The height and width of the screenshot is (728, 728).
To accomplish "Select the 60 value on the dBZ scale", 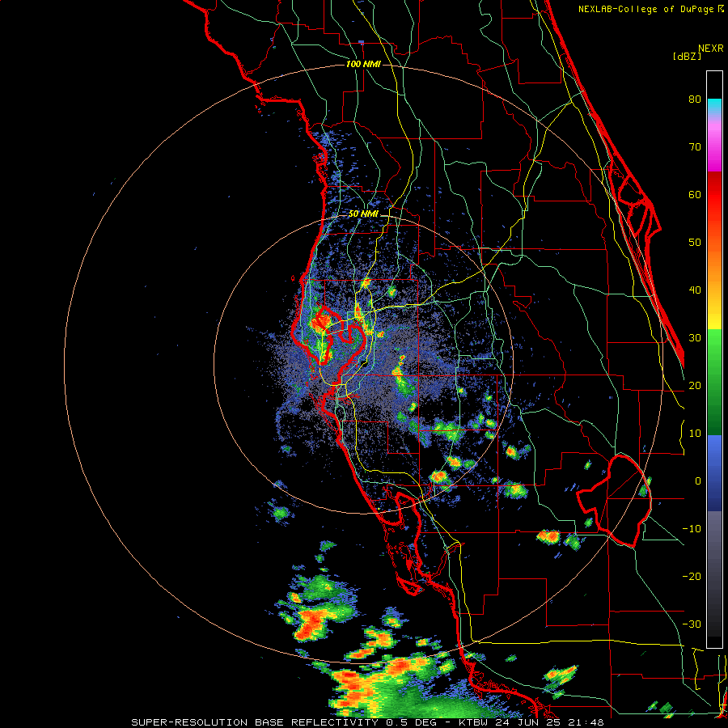I will coord(694,194).
